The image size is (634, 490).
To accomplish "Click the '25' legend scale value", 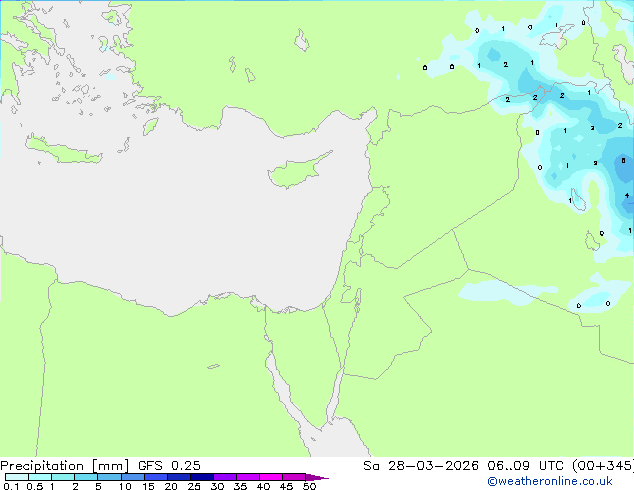I will point(194,486).
